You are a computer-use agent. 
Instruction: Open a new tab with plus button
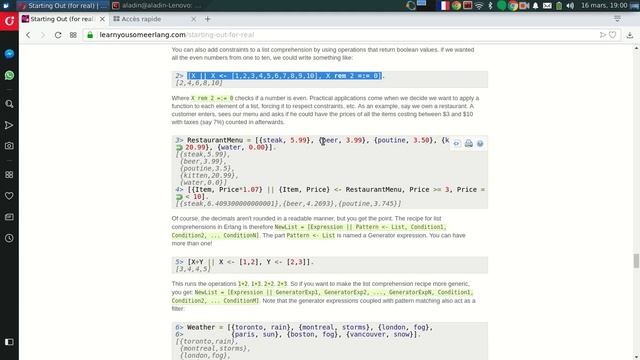(x=208, y=19)
